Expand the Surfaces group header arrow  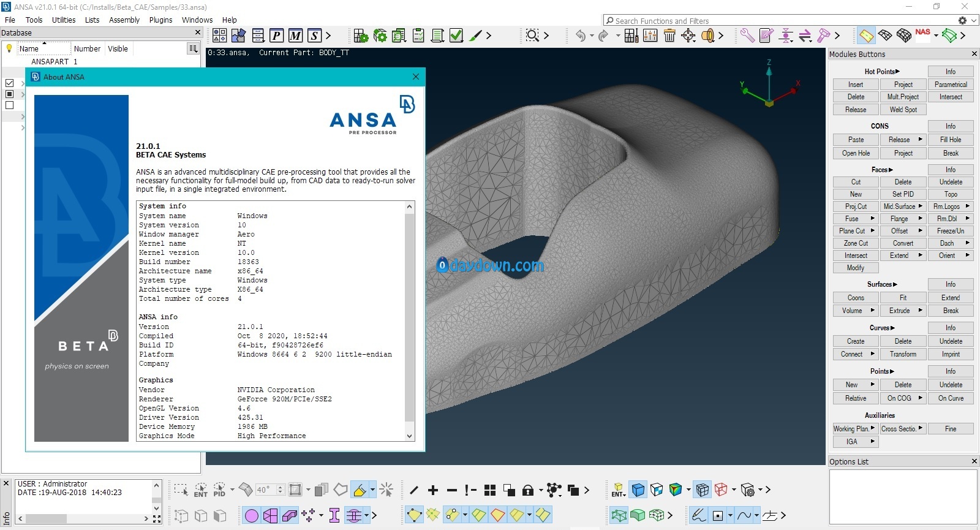(x=895, y=284)
